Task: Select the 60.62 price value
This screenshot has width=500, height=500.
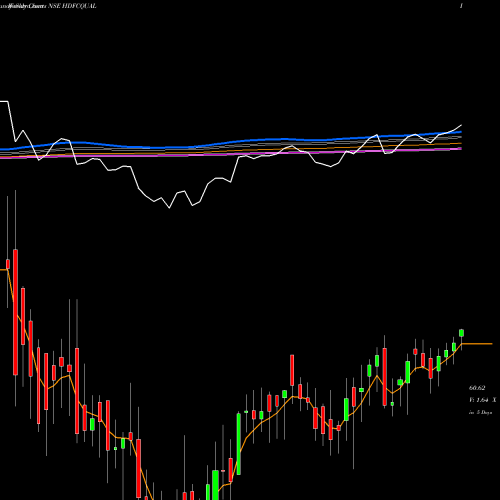Action: pyautogui.click(x=477, y=388)
